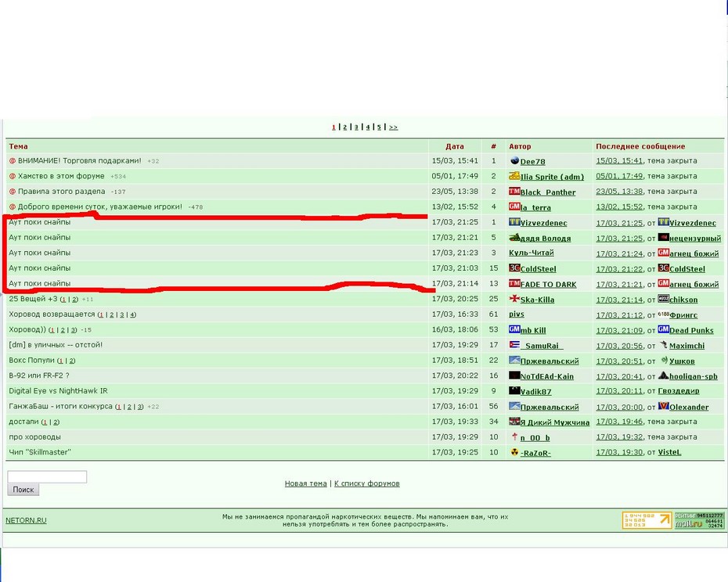This screenshot has height=582, width=728.
Task: Click red icon before n_00_b
Action: [514, 436]
